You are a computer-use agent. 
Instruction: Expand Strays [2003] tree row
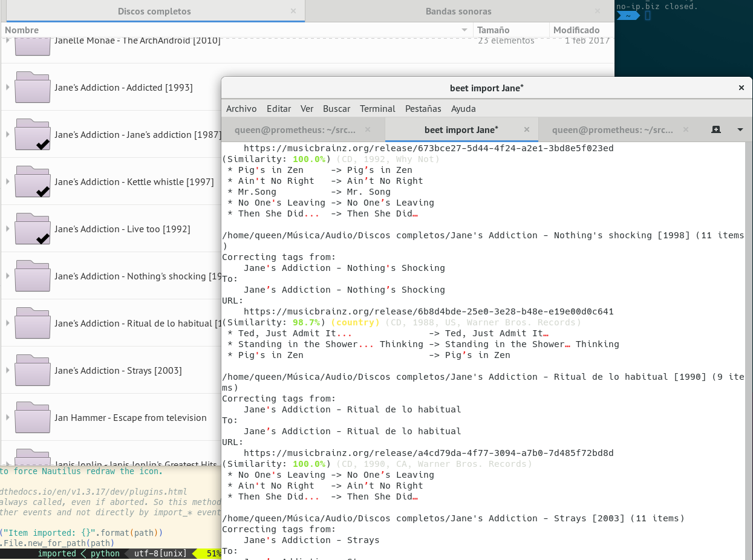[7, 370]
